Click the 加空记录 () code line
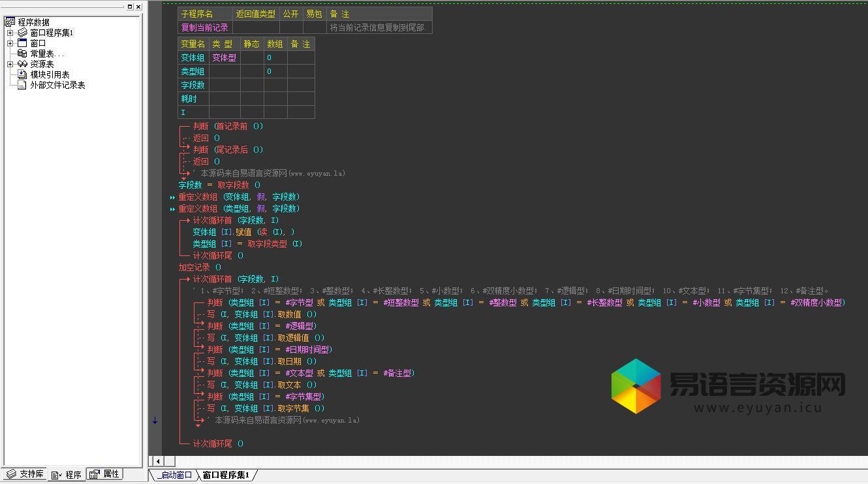 point(200,267)
